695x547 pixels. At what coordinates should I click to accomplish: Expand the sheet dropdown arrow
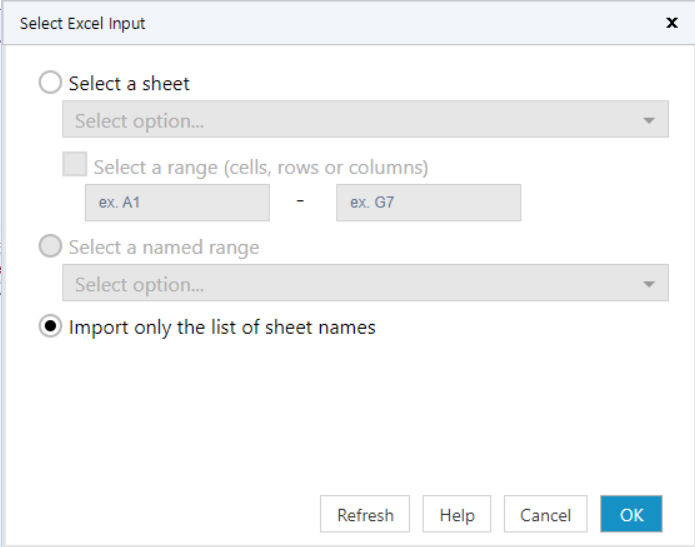[x=649, y=121]
